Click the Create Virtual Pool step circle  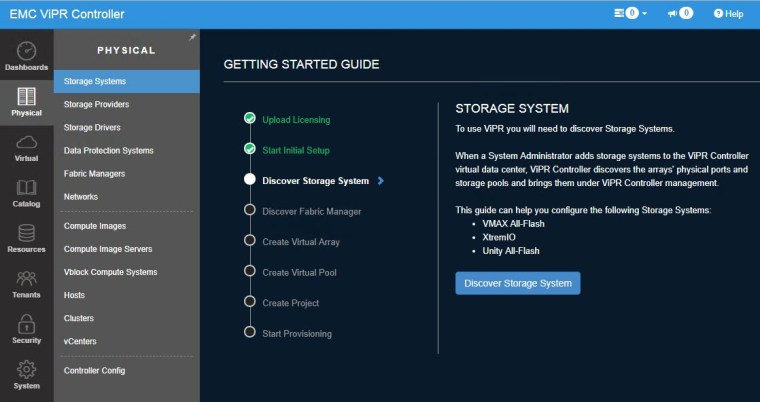[x=250, y=271]
